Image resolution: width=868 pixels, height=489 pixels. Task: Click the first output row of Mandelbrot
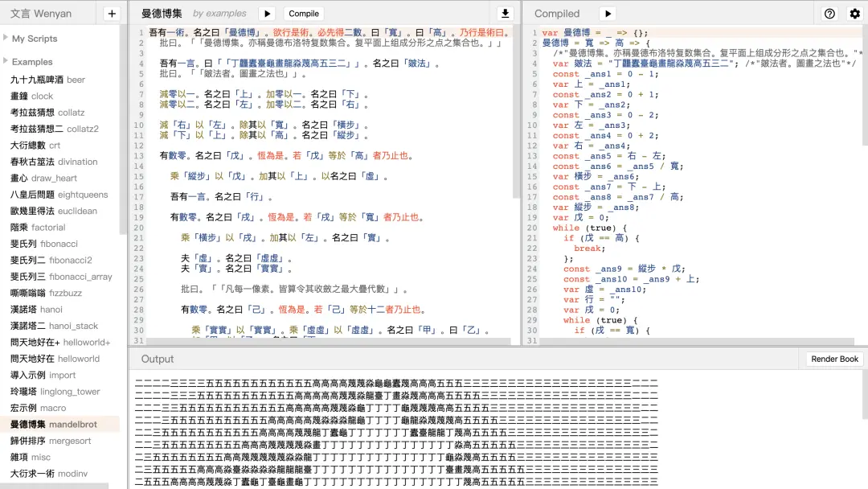396,383
